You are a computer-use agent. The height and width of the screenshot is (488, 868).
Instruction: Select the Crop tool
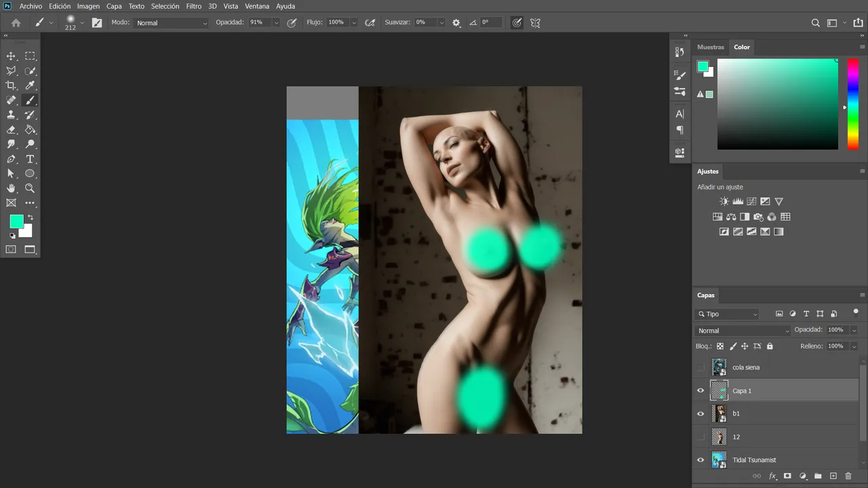(x=11, y=85)
